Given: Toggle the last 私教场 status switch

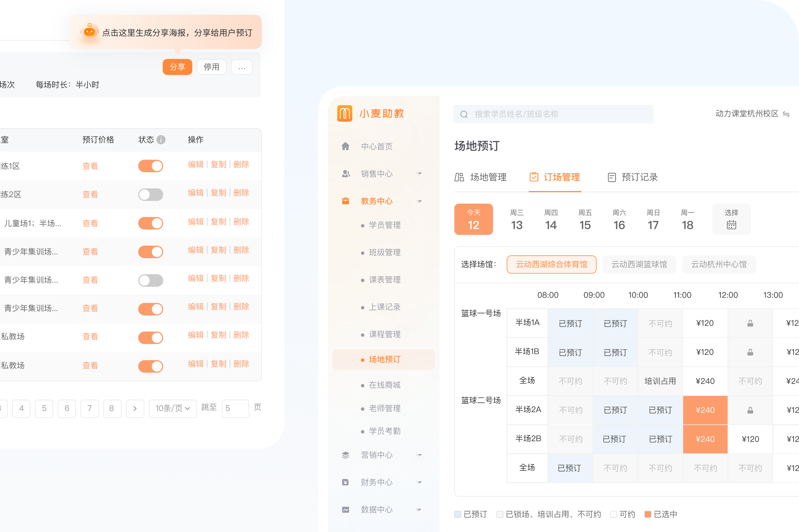Looking at the screenshot, I should click(x=151, y=366).
